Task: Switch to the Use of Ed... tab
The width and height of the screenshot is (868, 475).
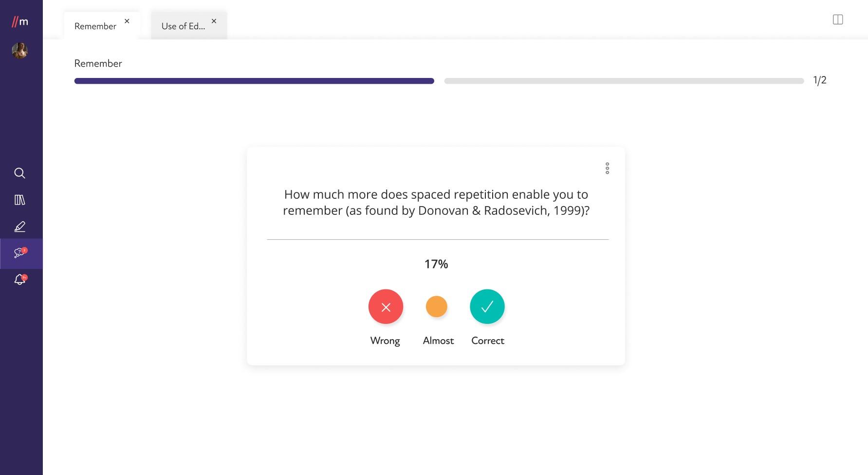Action: (x=183, y=26)
